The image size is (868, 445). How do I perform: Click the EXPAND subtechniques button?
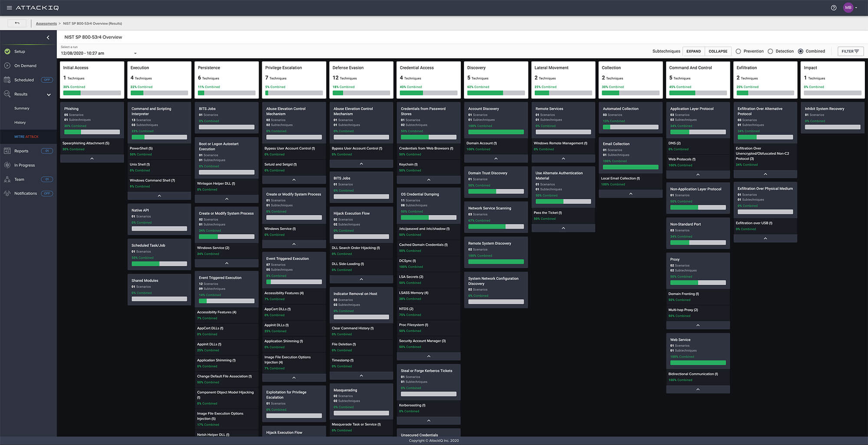[x=693, y=51]
